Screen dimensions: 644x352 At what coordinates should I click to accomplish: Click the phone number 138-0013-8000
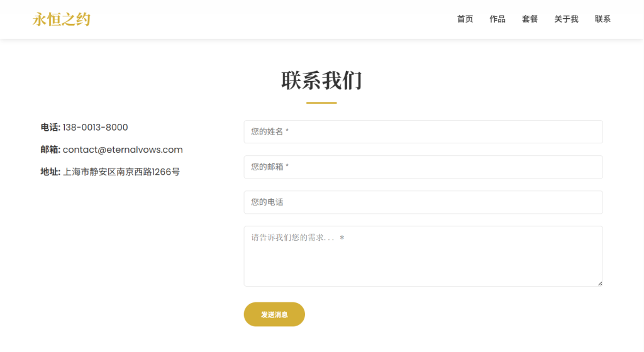(95, 128)
